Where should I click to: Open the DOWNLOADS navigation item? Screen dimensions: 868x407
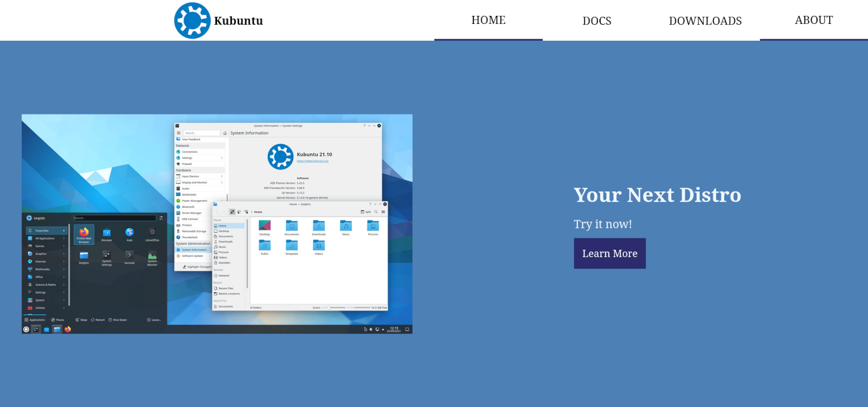pos(705,21)
